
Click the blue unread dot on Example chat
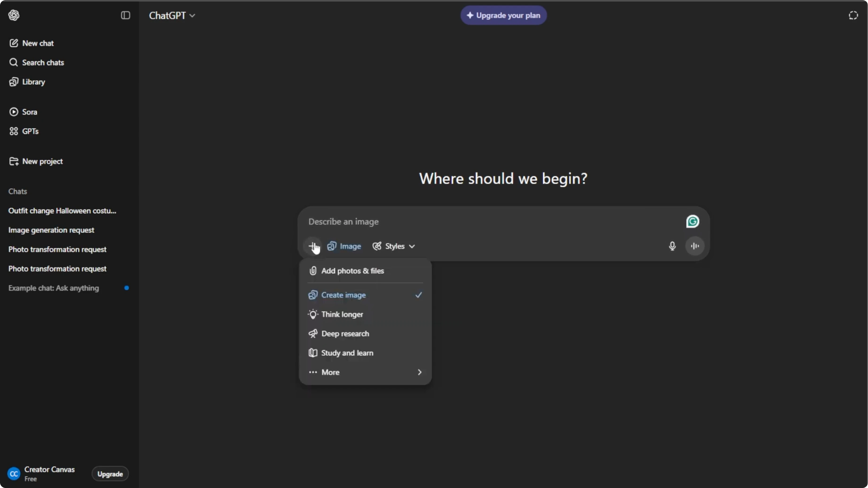point(126,288)
